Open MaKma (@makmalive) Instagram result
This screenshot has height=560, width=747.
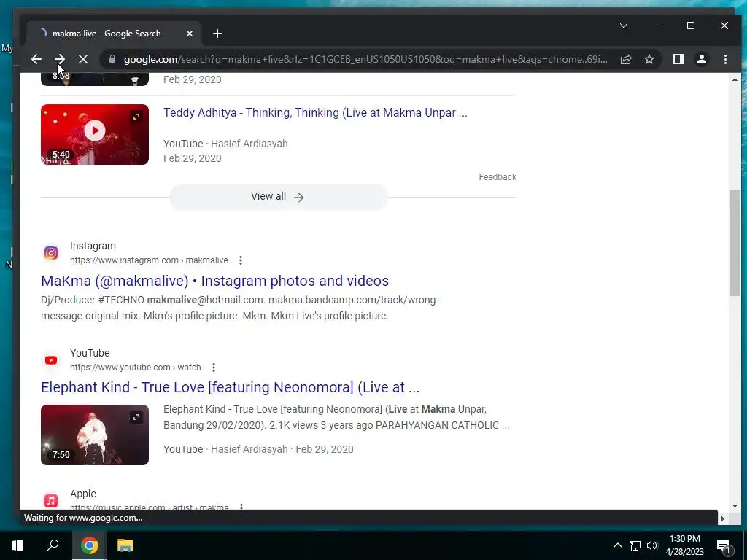tap(215, 281)
